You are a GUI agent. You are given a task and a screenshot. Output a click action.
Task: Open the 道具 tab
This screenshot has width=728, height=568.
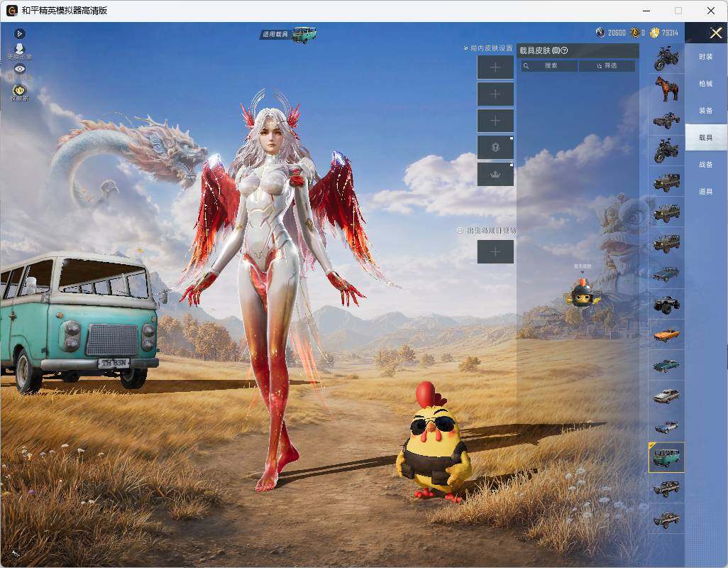pos(706,192)
